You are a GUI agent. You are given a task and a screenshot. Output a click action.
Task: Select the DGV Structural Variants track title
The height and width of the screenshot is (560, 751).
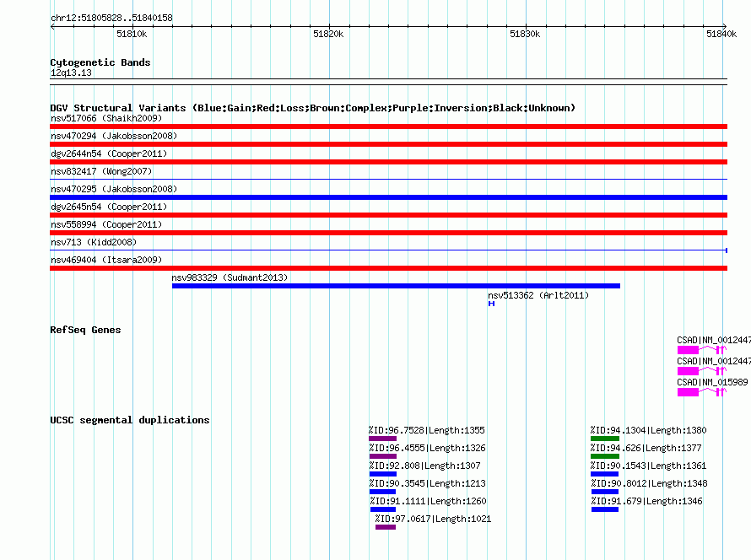313,108
